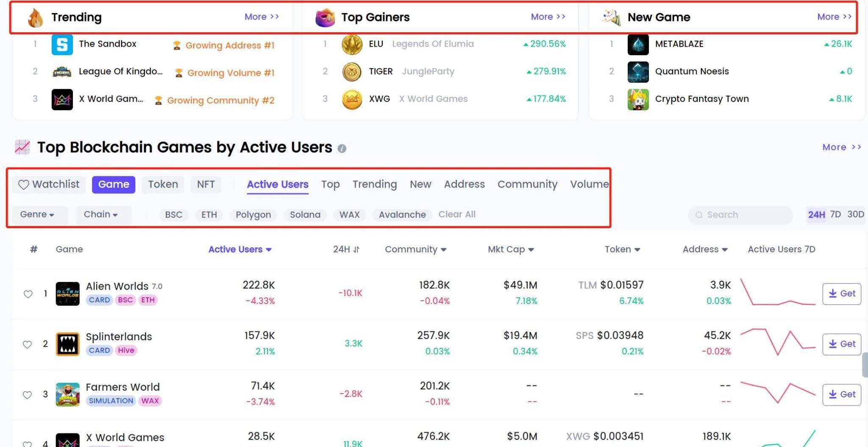The image size is (868, 447).
Task: Click the trophy icon for Growing Volume #1
Action: 178,73
